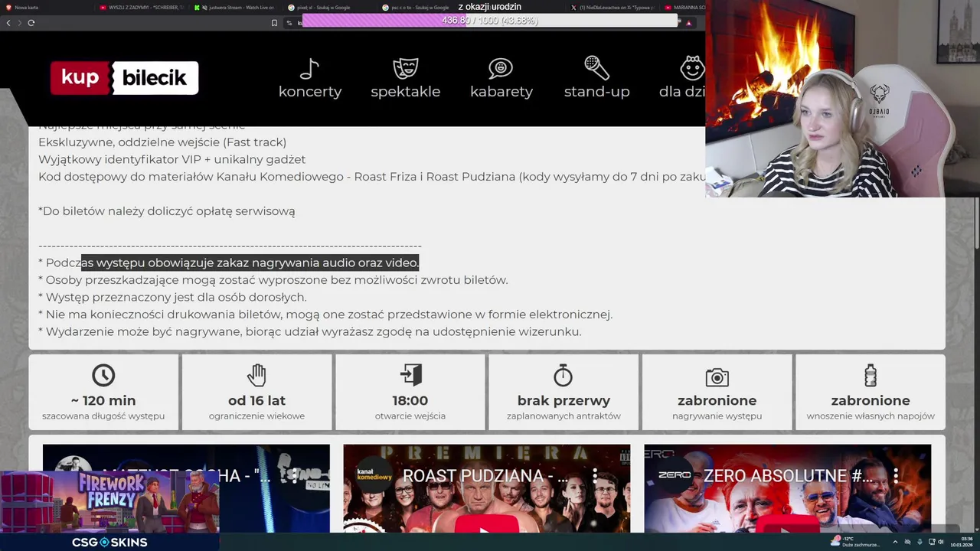The image size is (980, 551).
Task: Click the microphone icon above stand-up
Action: click(596, 67)
